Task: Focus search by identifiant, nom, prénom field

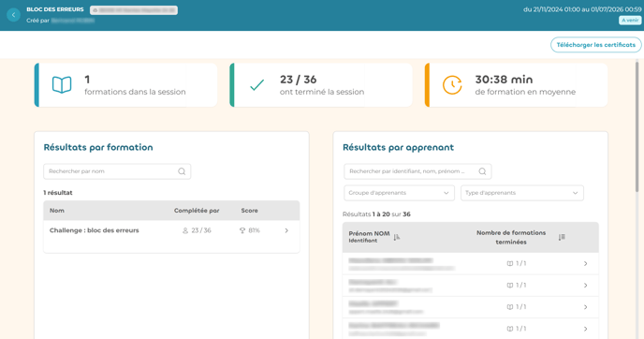Action: click(x=417, y=171)
